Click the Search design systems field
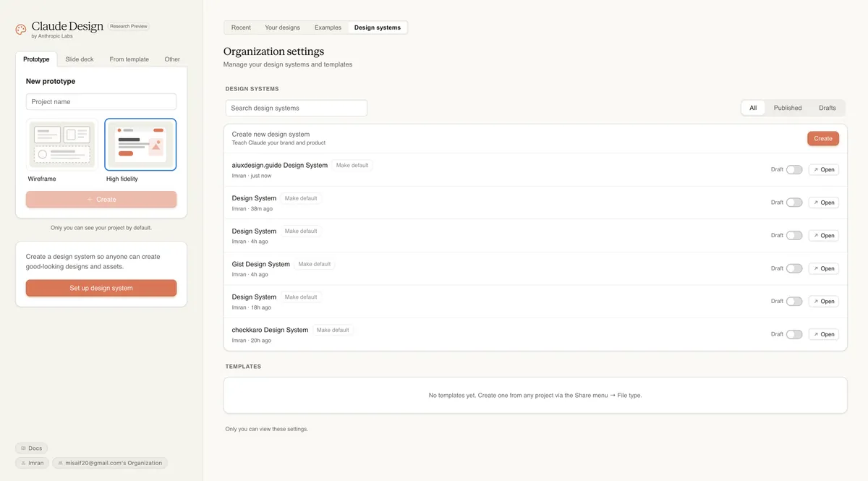868x481 pixels. (x=296, y=108)
